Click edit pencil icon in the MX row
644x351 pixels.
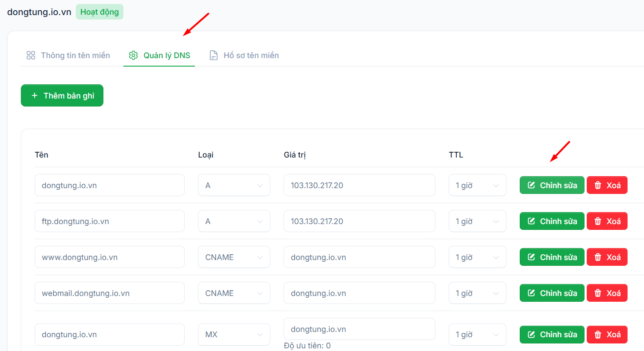pyautogui.click(x=531, y=335)
